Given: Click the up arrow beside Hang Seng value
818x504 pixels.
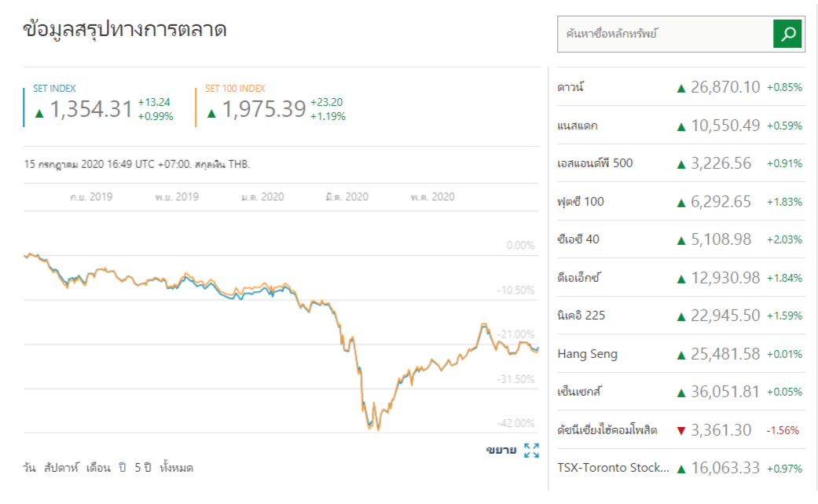Looking at the screenshot, I should (x=681, y=355).
